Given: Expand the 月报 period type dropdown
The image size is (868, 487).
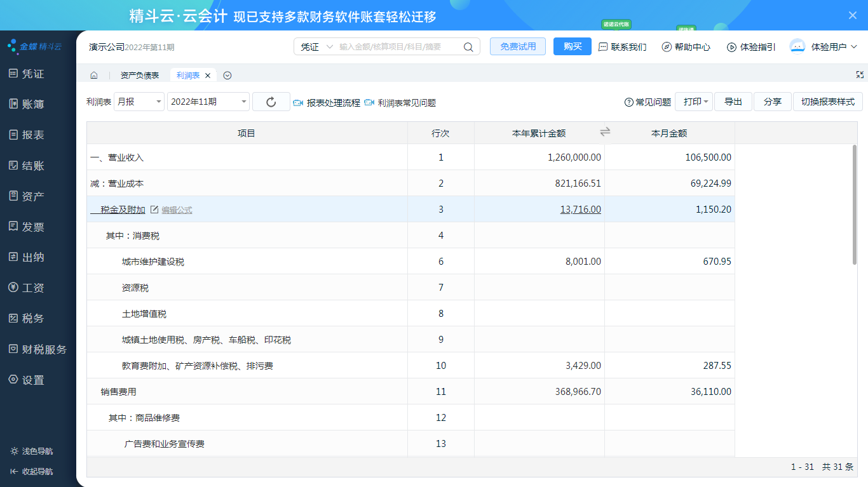Looking at the screenshot, I should pyautogui.click(x=139, y=102).
